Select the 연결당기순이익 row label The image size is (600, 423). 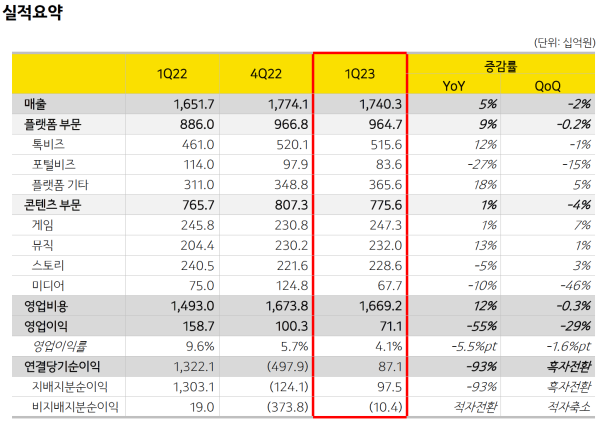pos(62,366)
